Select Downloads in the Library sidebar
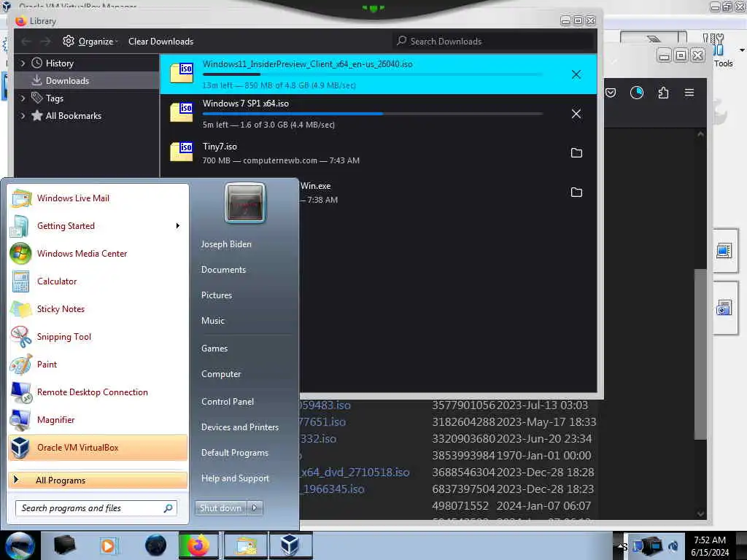 tap(87, 81)
